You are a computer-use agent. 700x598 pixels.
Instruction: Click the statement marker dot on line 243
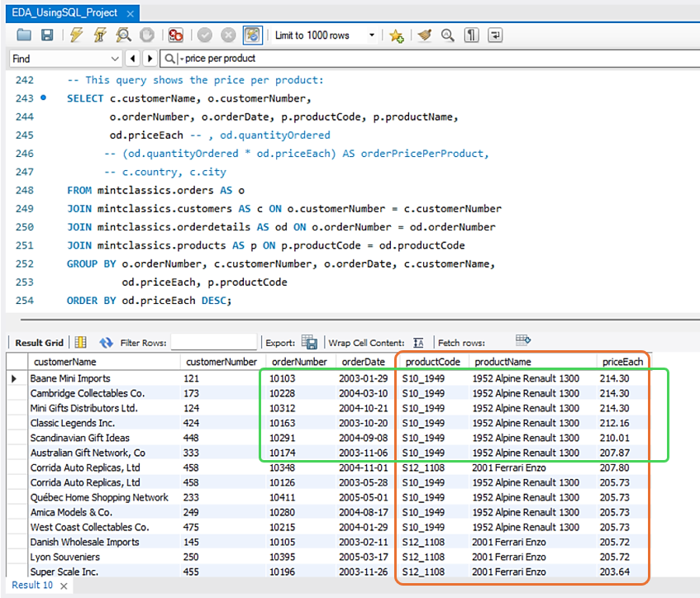pyautogui.click(x=43, y=97)
